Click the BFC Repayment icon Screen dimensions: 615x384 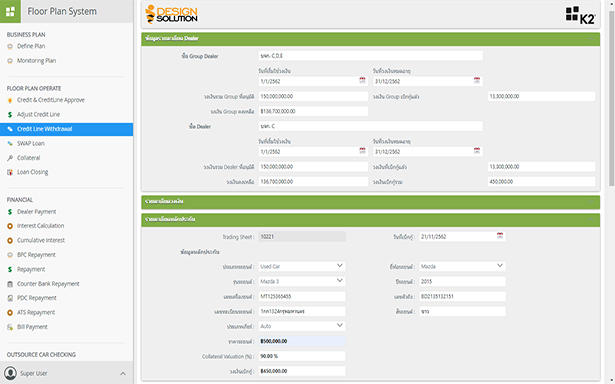[x=10, y=255]
